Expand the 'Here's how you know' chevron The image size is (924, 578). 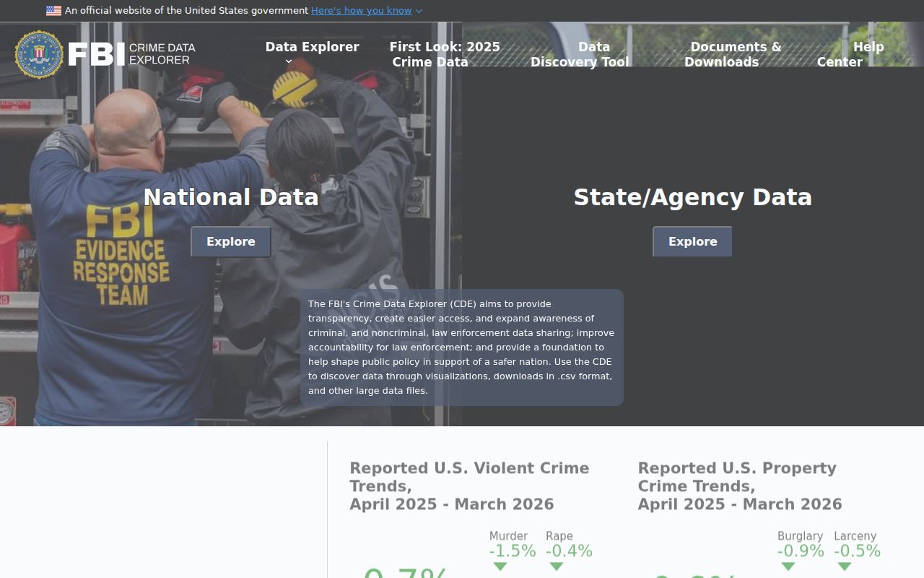point(419,11)
